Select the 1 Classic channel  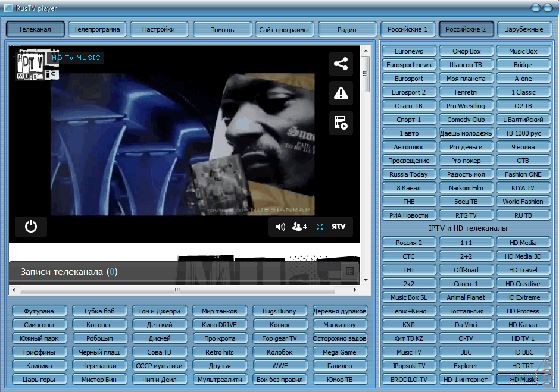tap(523, 92)
